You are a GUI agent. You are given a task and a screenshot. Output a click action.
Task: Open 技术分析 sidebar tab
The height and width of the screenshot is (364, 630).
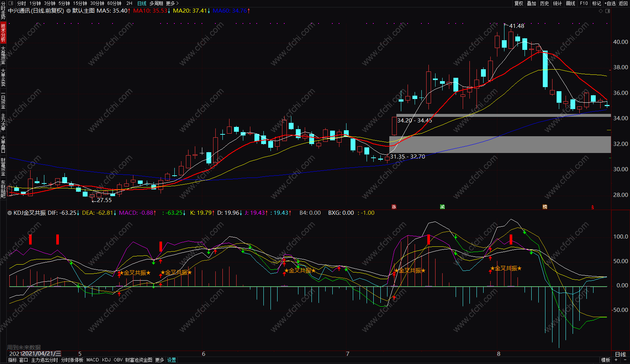click(3, 32)
